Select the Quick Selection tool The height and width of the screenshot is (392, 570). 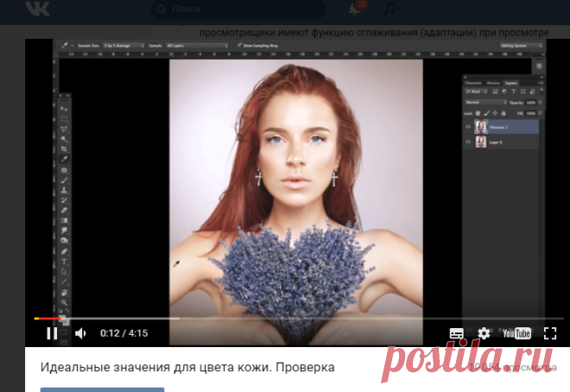point(64,139)
